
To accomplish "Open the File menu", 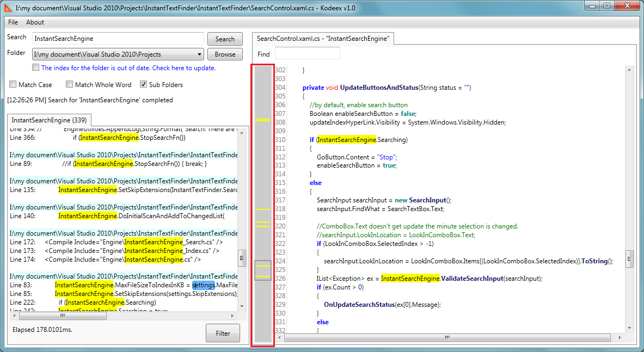I will tap(13, 22).
